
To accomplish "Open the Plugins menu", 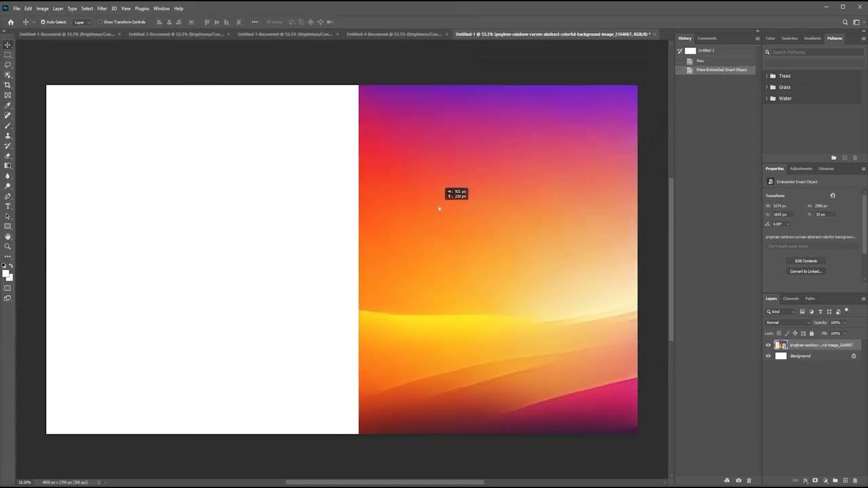I will [x=142, y=9].
